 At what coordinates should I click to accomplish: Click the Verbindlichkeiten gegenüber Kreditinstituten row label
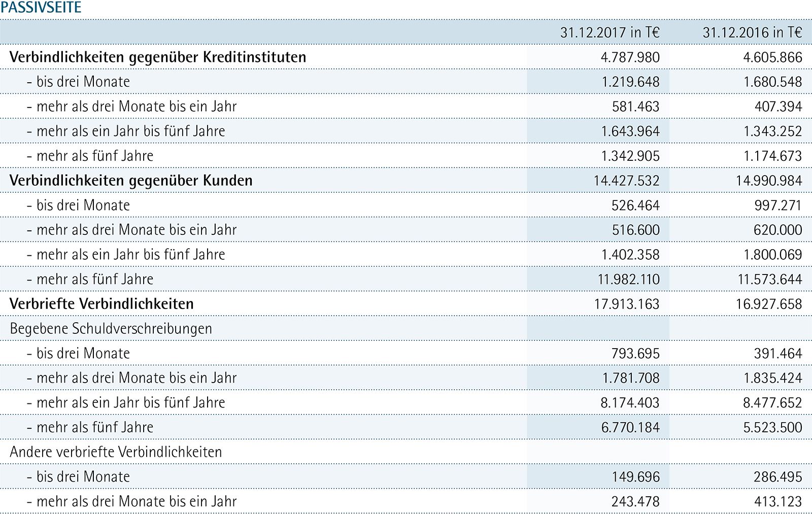(x=158, y=57)
